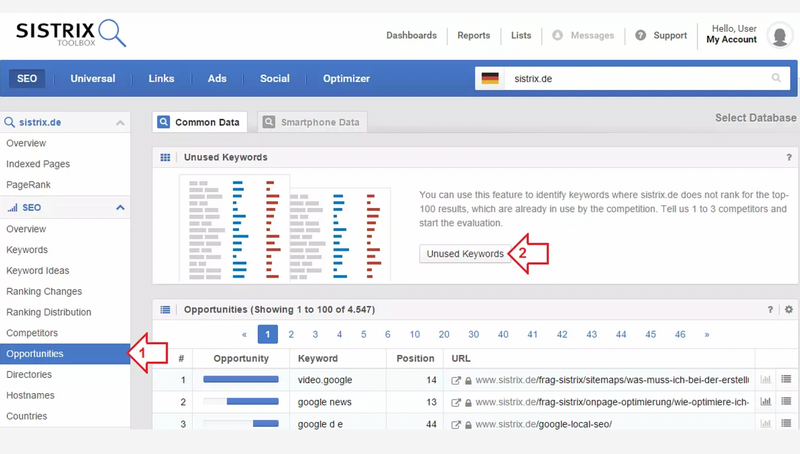Switch to the Common Data tab
This screenshot has width=800, height=454.
[x=199, y=122]
